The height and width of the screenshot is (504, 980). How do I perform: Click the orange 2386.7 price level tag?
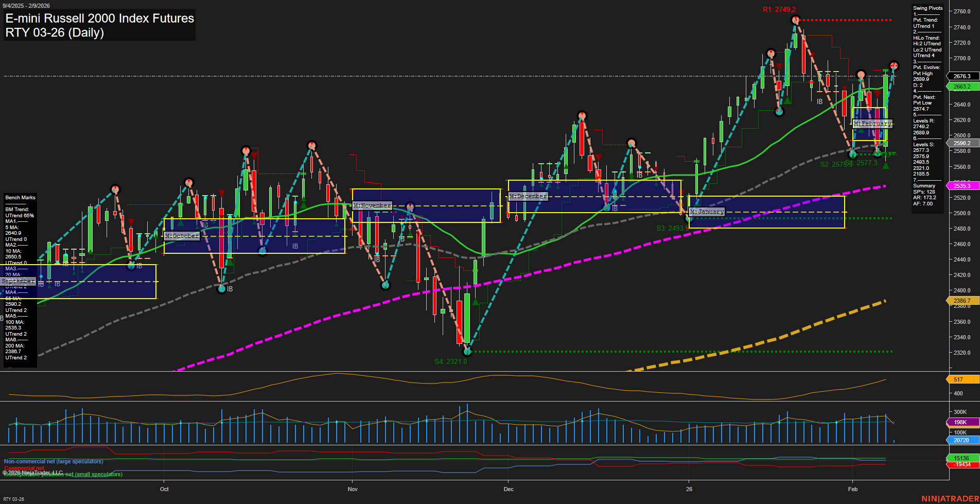pyautogui.click(x=962, y=300)
